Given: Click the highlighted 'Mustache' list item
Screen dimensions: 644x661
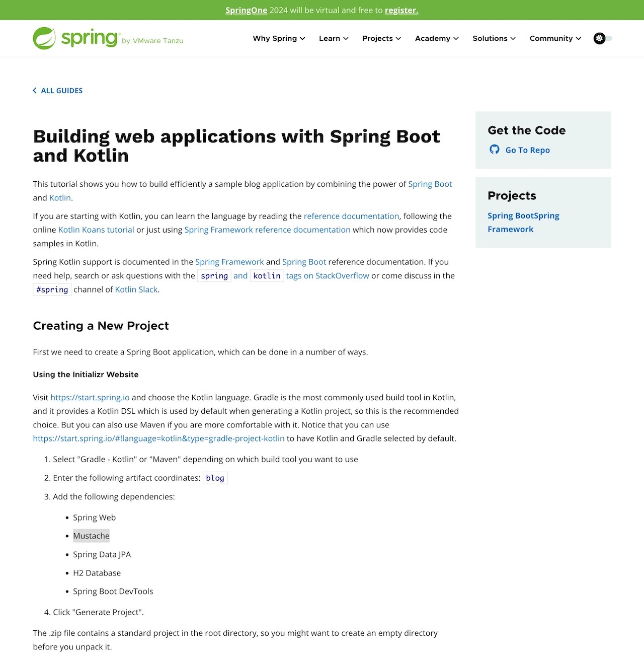Looking at the screenshot, I should [91, 536].
